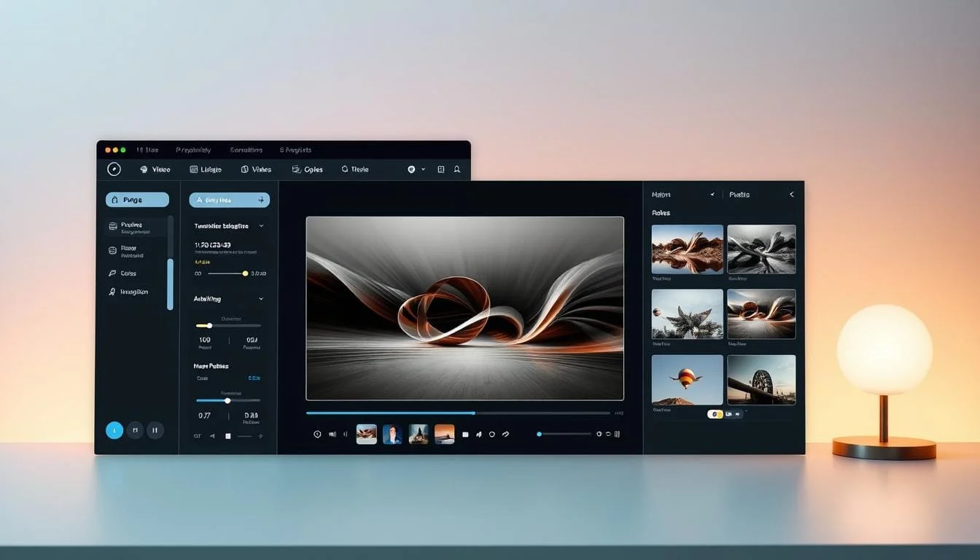This screenshot has width=980, height=560.
Task: Select the orange sunset filmstrip thumbnail
Action: pos(444,434)
